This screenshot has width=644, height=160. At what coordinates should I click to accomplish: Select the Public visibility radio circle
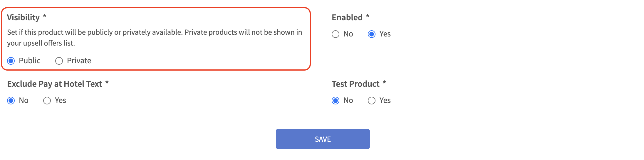coord(11,61)
